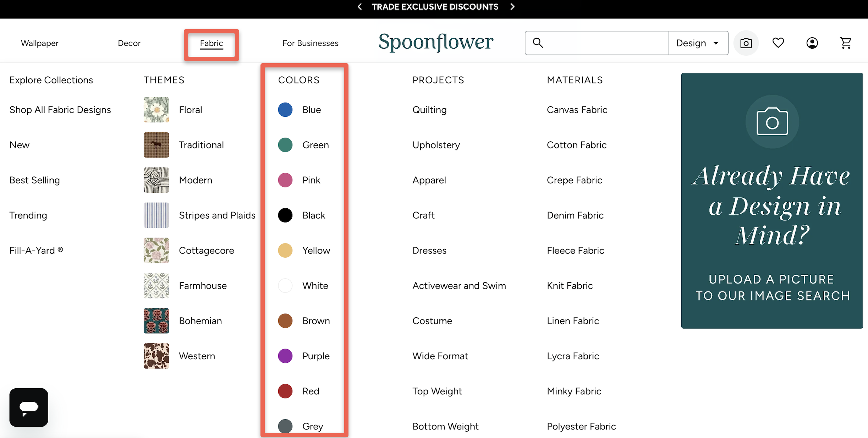Viewport: 868px width, 438px height.
Task: Click the Spoonflower logo
Action: pos(436,43)
